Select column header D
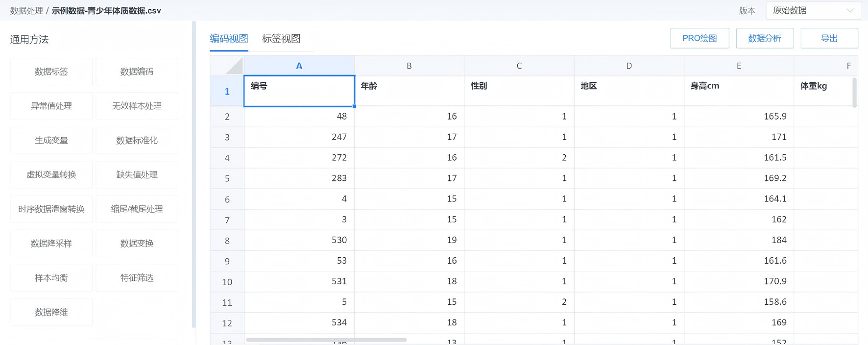 [x=629, y=66]
